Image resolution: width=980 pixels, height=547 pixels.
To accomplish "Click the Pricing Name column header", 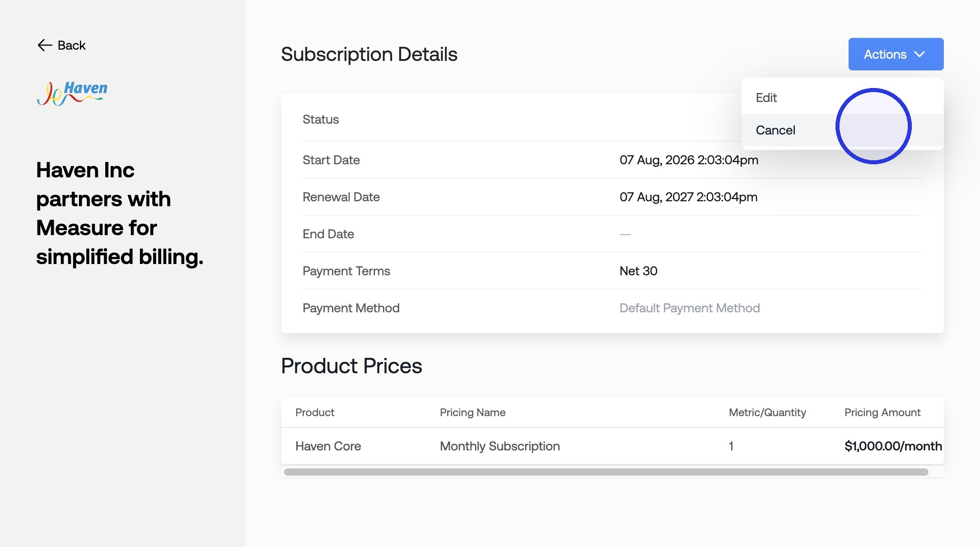I will click(x=472, y=413).
